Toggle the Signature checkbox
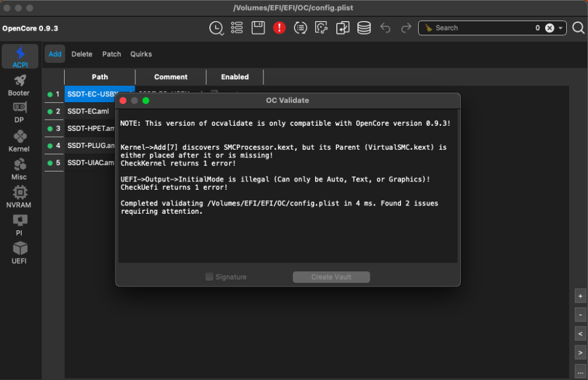 209,277
